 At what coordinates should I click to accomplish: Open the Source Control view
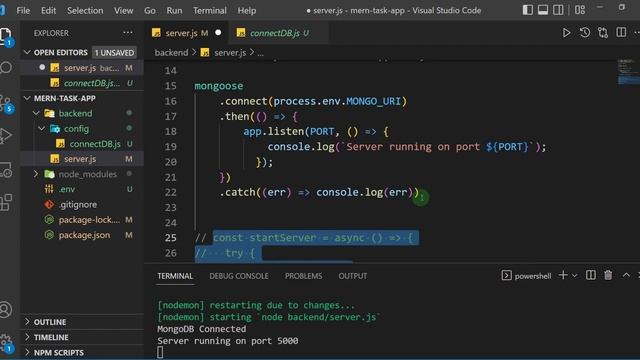click(6, 104)
